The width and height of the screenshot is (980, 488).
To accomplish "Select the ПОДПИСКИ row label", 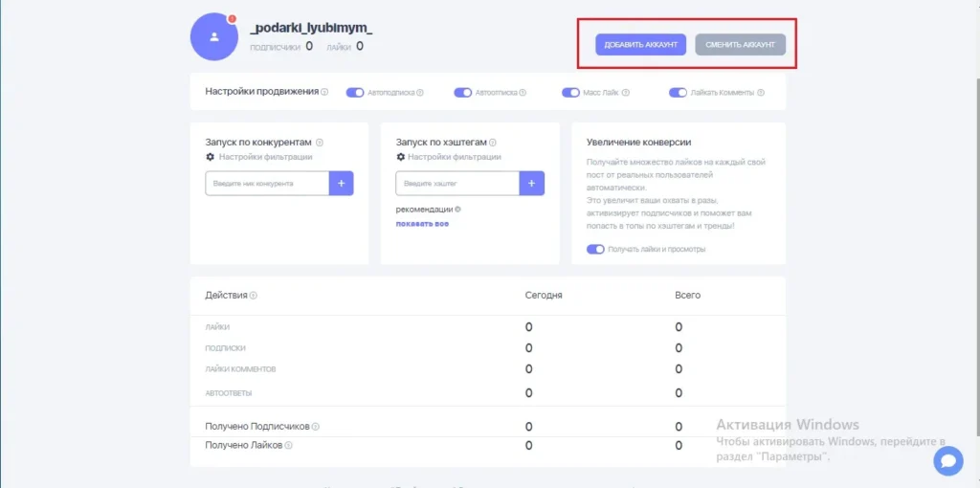I will click(x=226, y=348).
